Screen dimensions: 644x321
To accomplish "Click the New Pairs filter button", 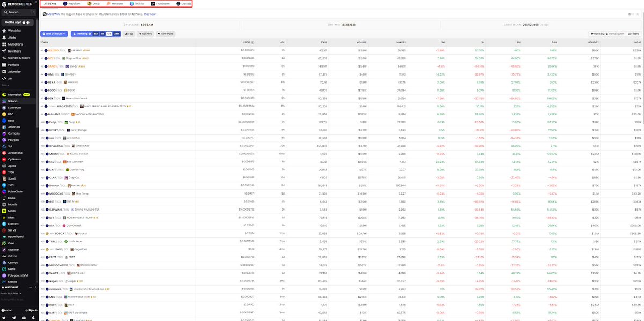I will point(166,34).
